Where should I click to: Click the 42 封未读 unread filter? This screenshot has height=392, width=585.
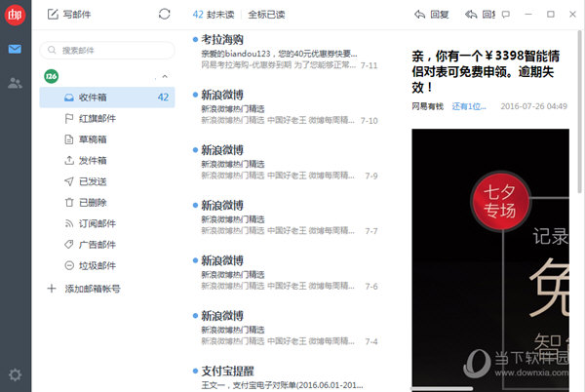click(214, 15)
